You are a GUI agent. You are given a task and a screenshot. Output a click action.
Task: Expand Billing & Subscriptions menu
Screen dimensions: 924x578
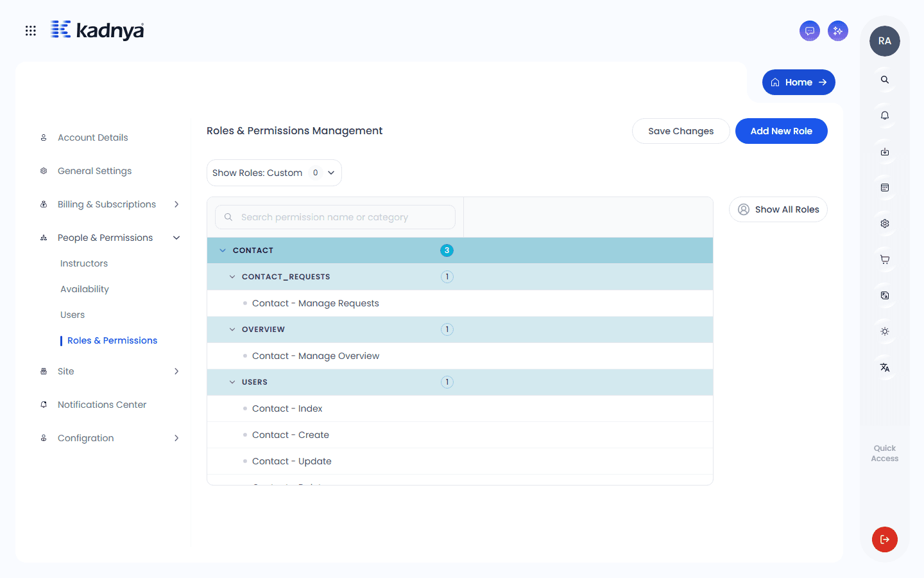(x=110, y=204)
